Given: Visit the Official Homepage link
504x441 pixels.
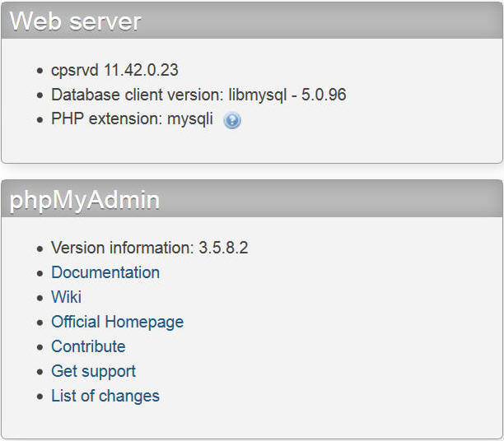Looking at the screenshot, I should (x=117, y=323).
